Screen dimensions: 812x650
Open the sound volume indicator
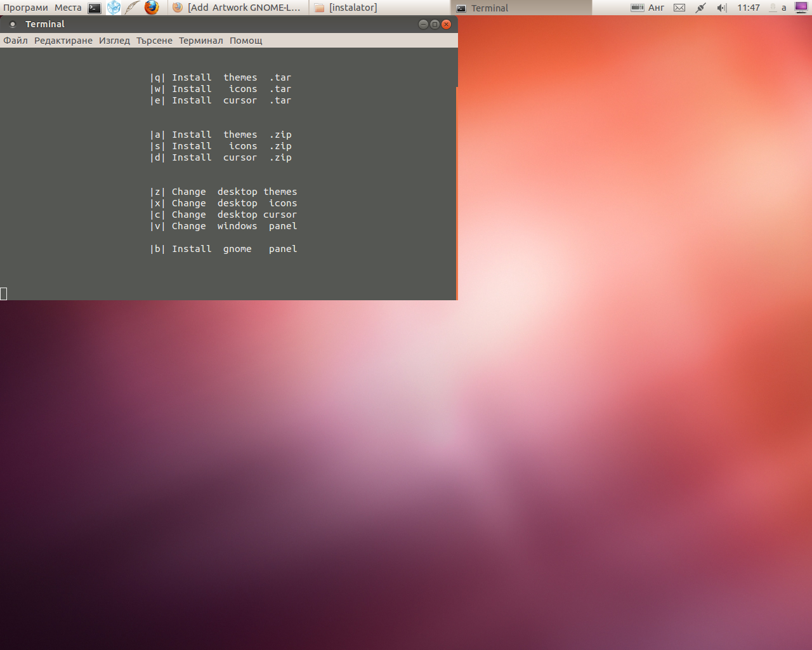721,8
